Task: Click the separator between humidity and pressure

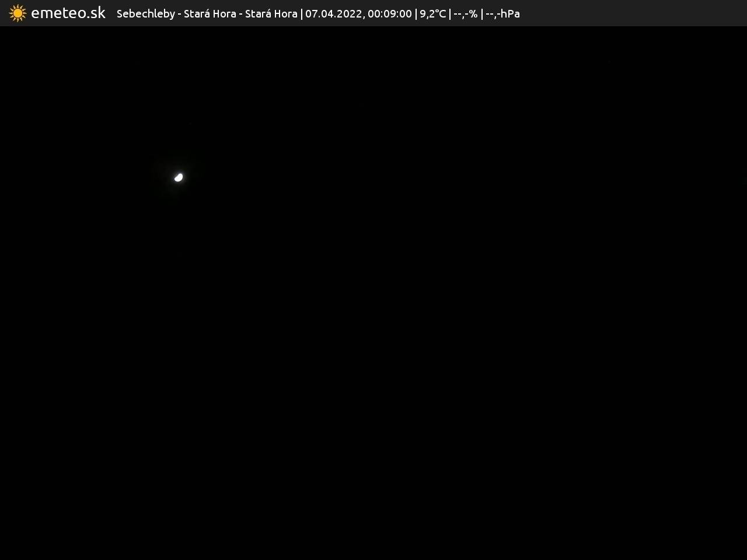Action: [482, 13]
